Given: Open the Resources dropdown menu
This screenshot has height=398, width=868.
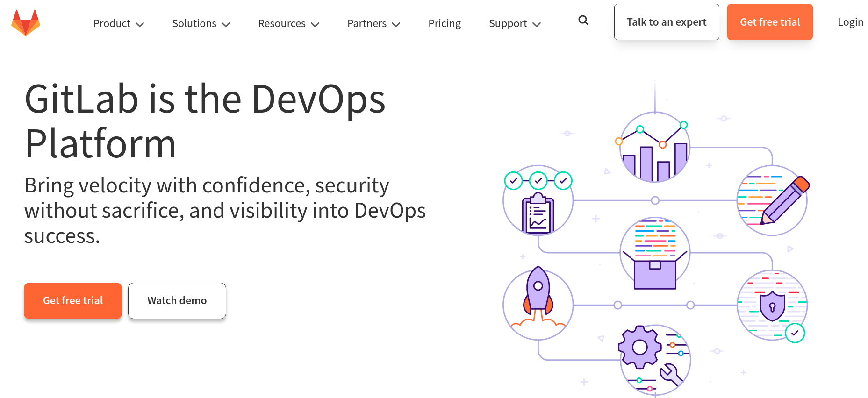Looking at the screenshot, I should coord(288,24).
